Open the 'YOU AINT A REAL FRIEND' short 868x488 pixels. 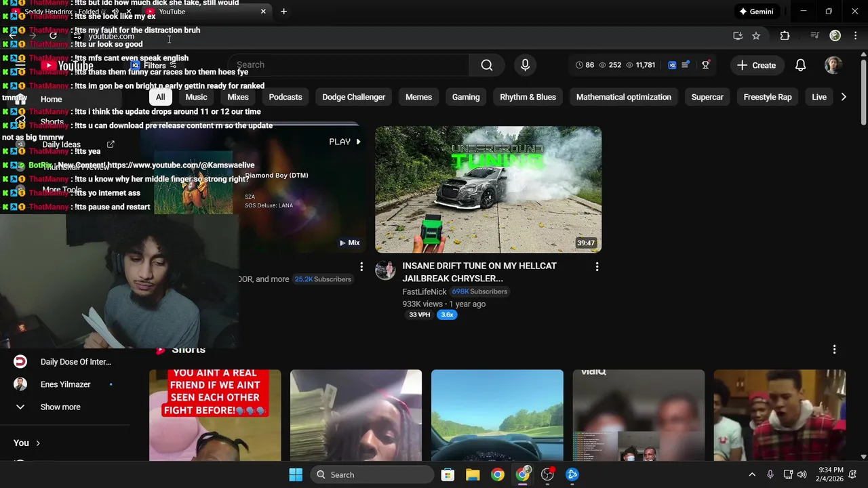[x=215, y=415]
